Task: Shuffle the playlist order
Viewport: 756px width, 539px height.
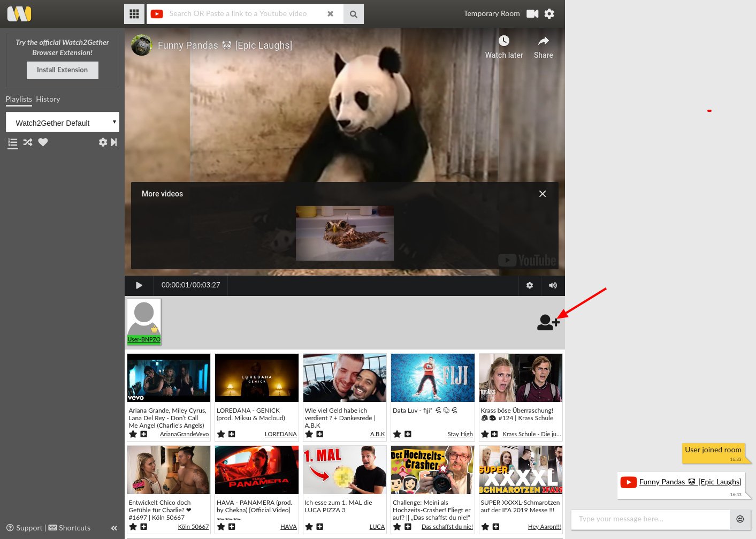Action: click(27, 142)
